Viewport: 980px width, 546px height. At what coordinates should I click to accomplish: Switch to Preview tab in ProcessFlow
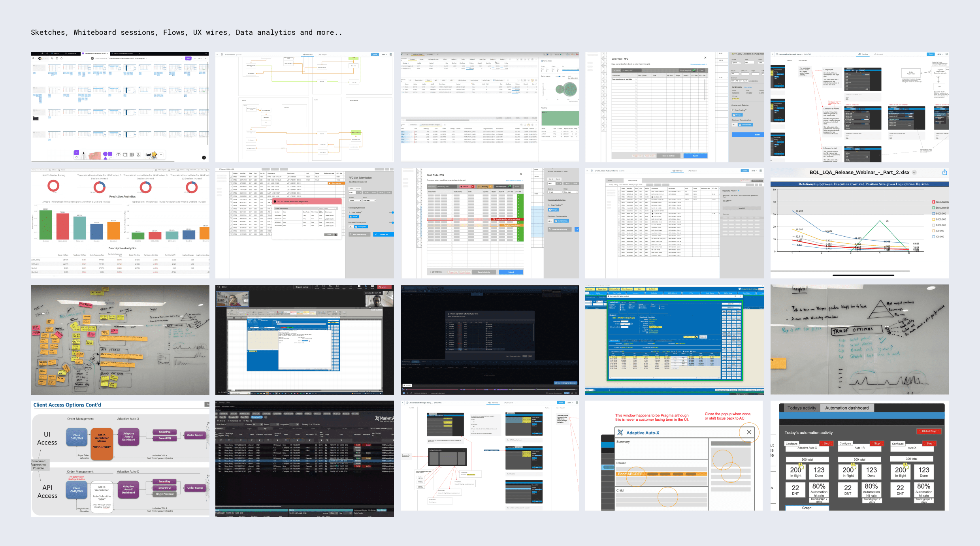pyautogui.click(x=308, y=55)
